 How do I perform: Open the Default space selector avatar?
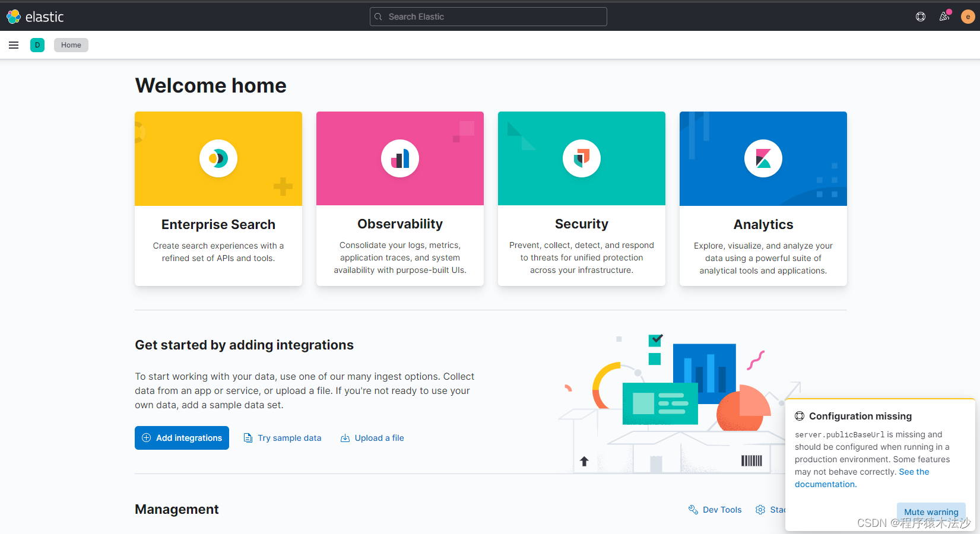pyautogui.click(x=37, y=45)
